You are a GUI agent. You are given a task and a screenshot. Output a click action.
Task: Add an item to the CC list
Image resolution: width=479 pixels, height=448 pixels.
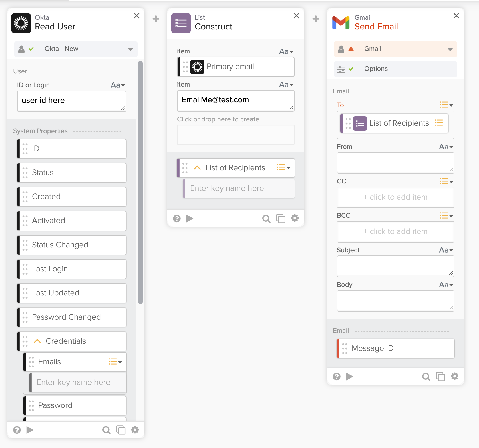click(396, 197)
